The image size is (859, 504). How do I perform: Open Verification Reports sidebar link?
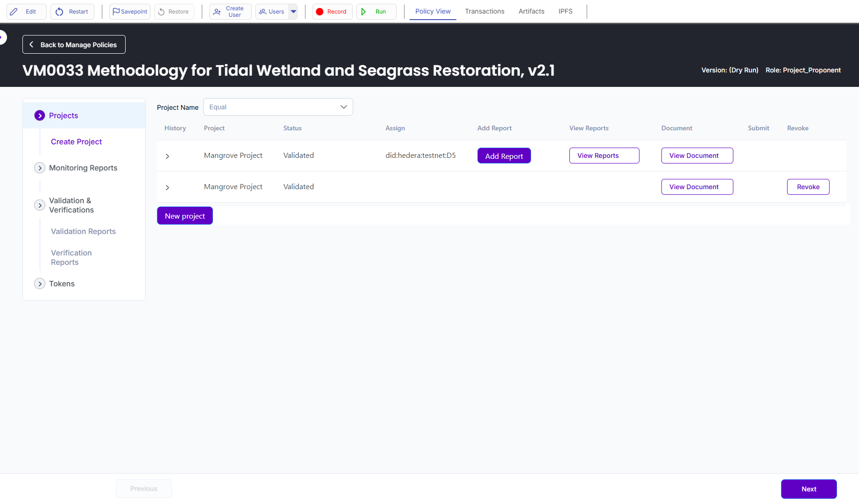71,257
